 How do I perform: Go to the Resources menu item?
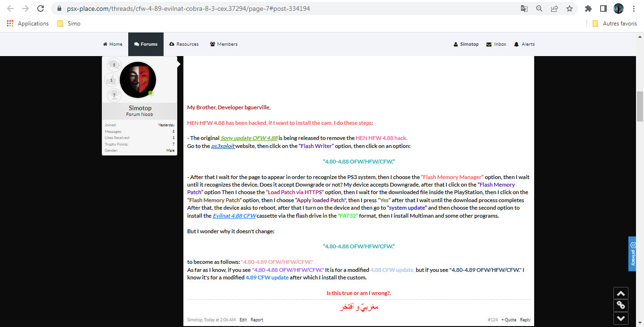(184, 44)
